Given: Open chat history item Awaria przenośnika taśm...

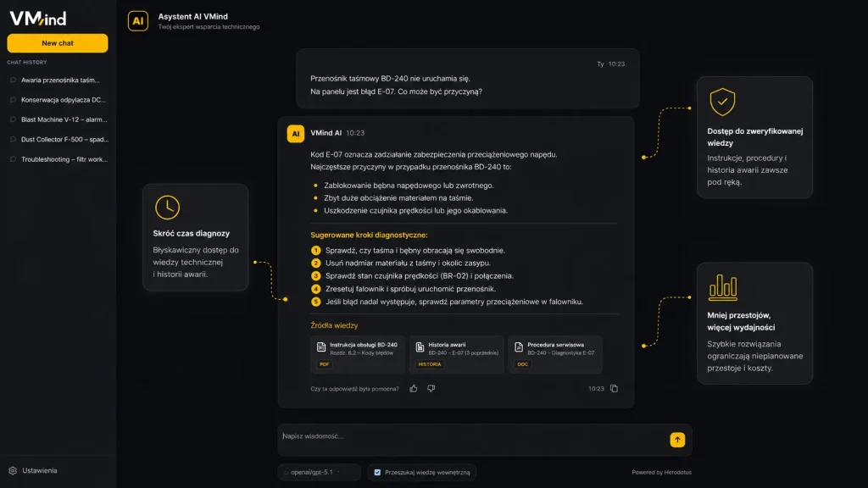Looking at the screenshot, I should coord(58,80).
